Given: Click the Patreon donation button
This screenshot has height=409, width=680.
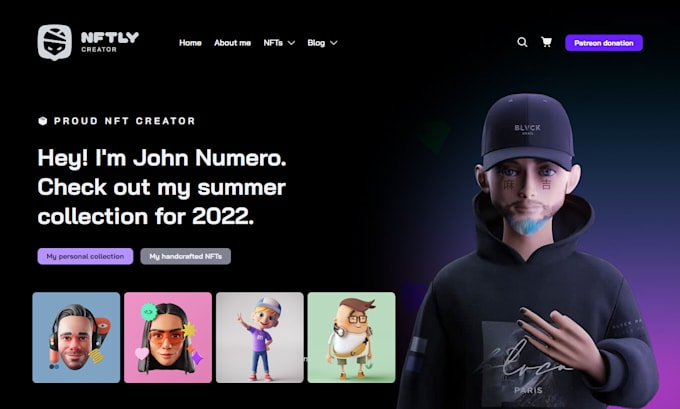Looking at the screenshot, I should [x=604, y=43].
